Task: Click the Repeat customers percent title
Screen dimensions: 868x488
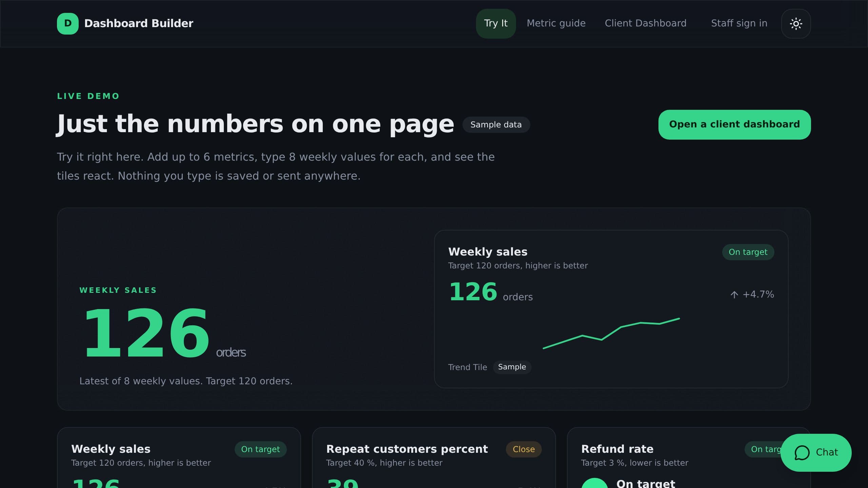Action: (407, 449)
